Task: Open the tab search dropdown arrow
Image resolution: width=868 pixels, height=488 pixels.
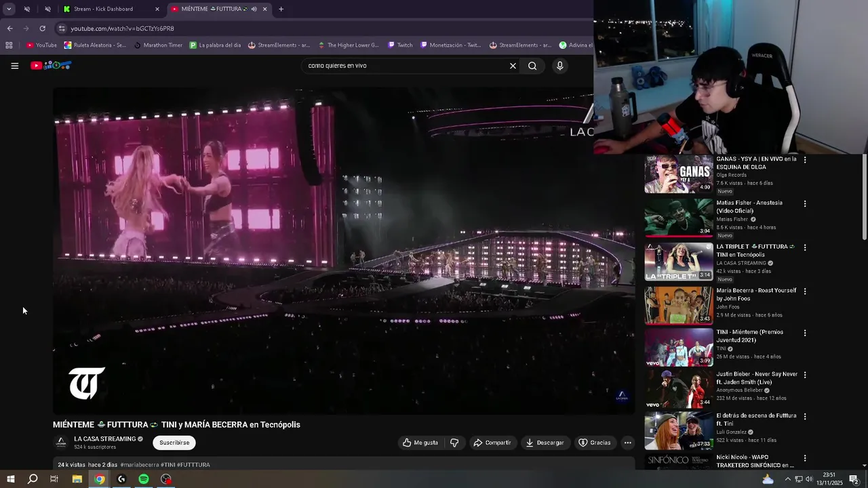Action: point(9,9)
